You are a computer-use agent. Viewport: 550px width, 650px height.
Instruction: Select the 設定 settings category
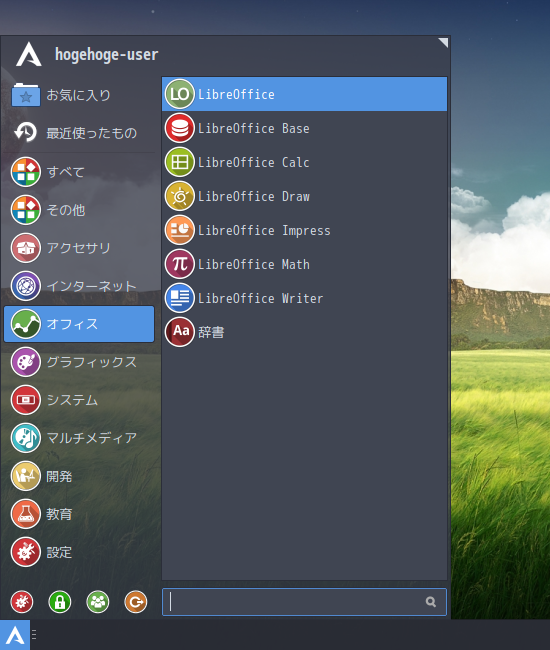[79, 552]
